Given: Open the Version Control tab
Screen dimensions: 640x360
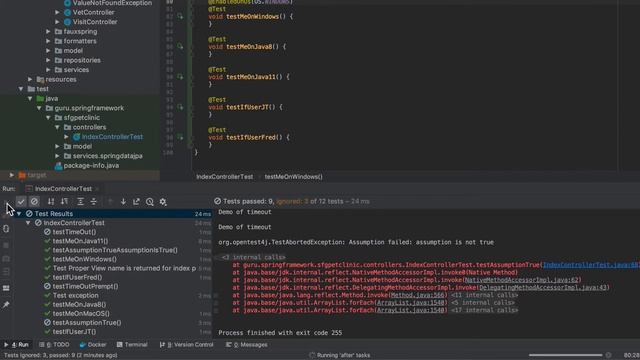Looking at the screenshot, I should pyautogui.click(x=187, y=345).
